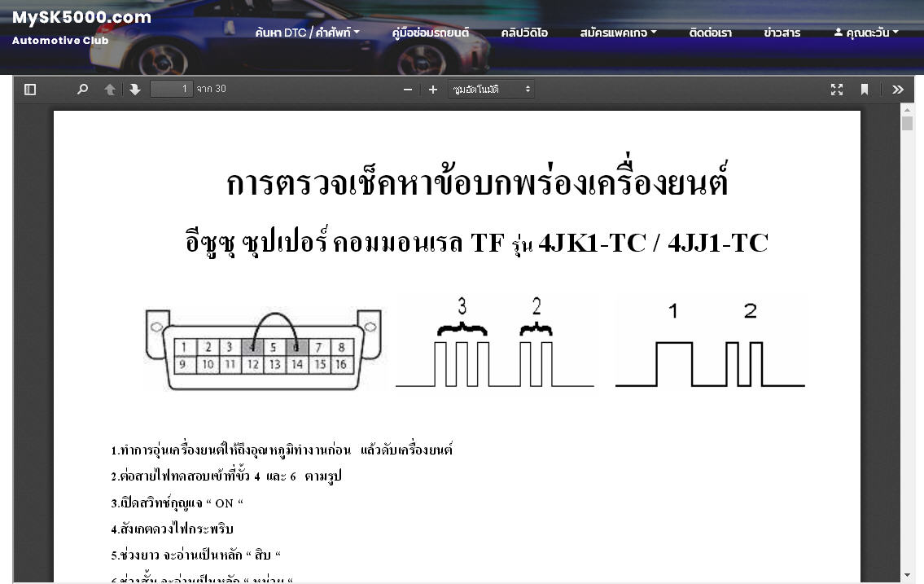
Task: Open the PDF viewer tools double-chevron menu
Action: 897,90
